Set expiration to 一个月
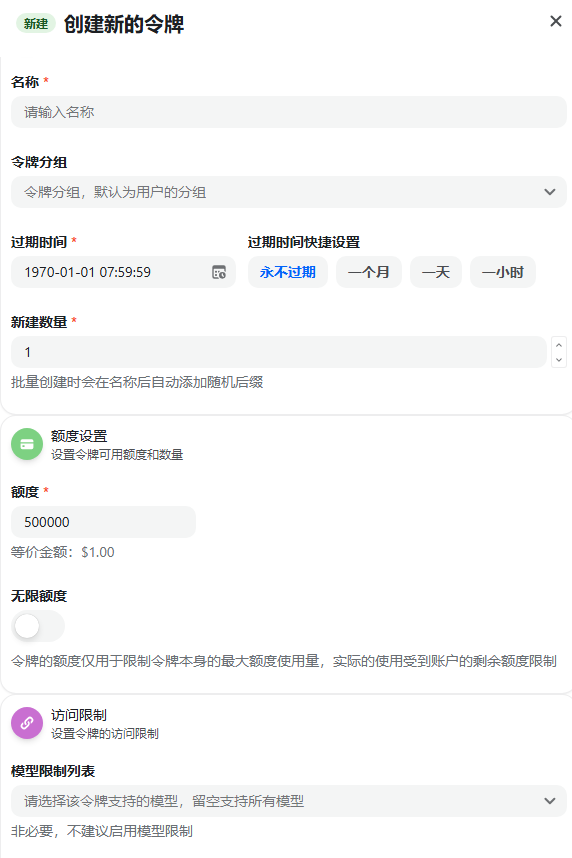The height and width of the screenshot is (858, 572). (369, 272)
